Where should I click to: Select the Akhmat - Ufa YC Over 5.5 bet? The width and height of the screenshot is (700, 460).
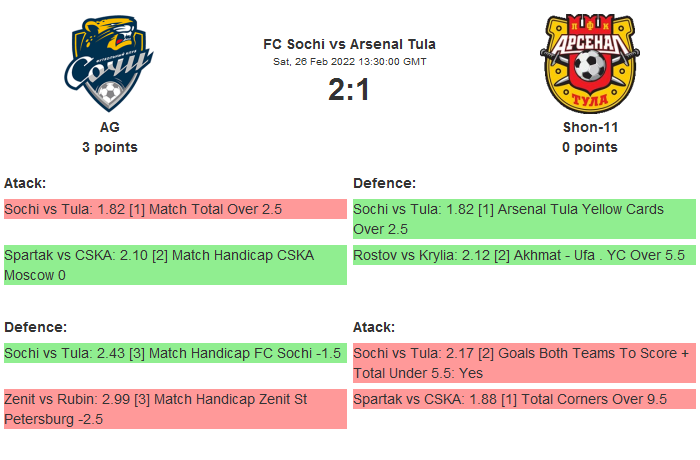pos(524,256)
